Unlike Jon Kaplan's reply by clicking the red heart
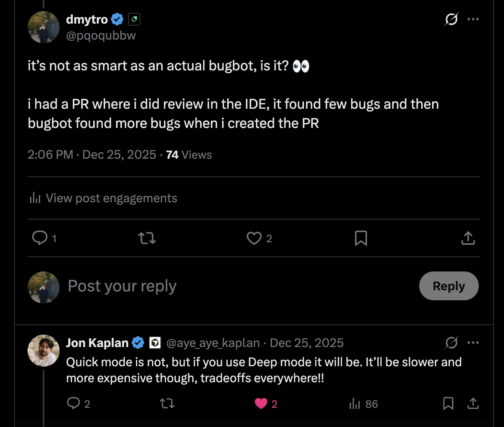 (x=262, y=404)
